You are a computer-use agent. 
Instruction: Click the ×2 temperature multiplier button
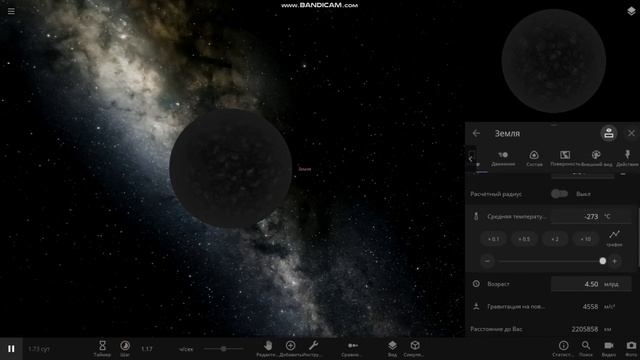555,239
